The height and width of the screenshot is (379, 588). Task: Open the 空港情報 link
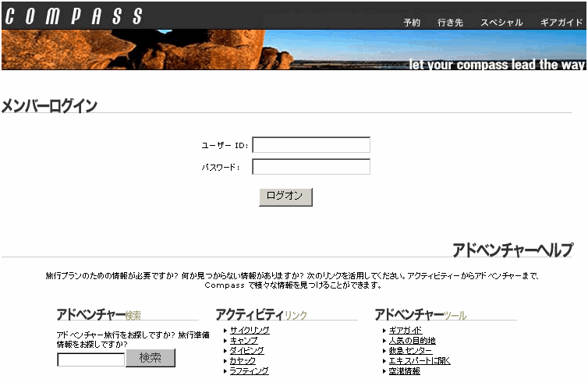[x=404, y=370]
